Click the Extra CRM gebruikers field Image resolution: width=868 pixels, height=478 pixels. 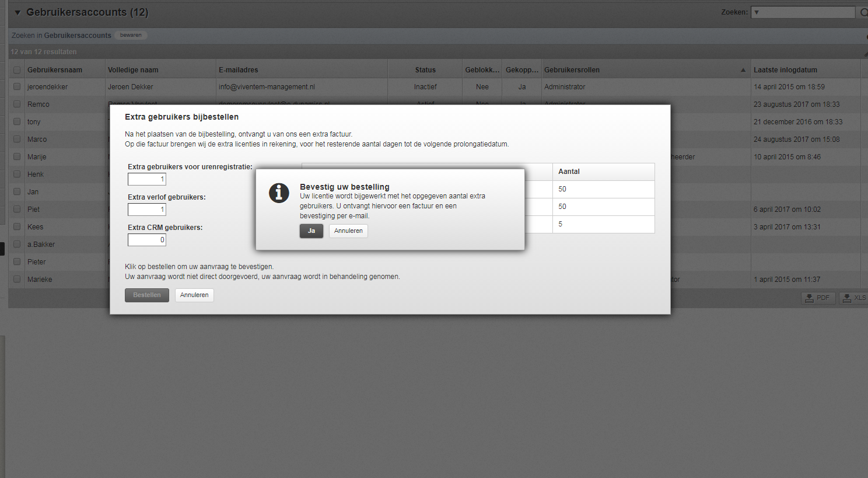pos(147,240)
